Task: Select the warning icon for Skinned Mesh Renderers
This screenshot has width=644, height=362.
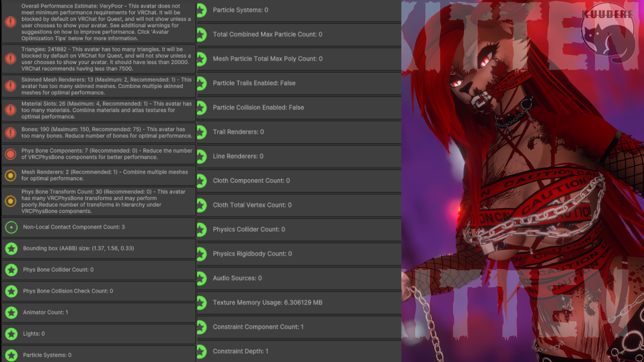Action: [x=10, y=86]
